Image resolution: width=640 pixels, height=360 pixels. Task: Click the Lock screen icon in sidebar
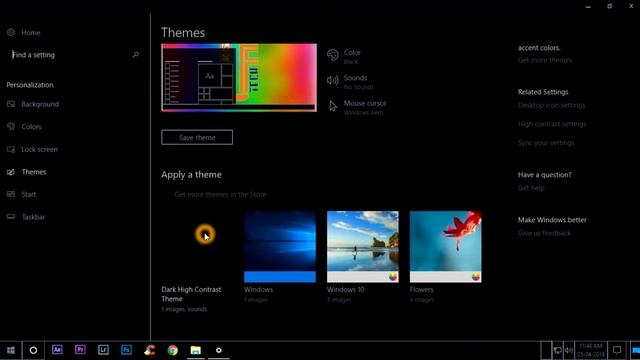[x=11, y=149]
